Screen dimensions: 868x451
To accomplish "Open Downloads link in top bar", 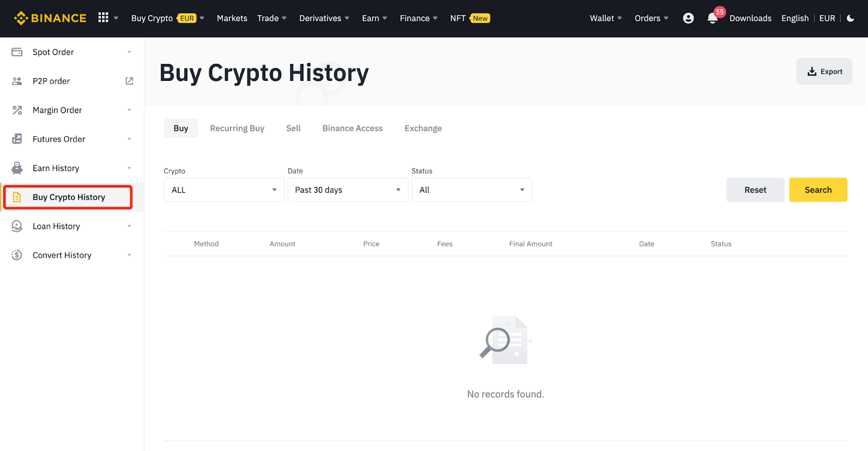I will 750,18.
